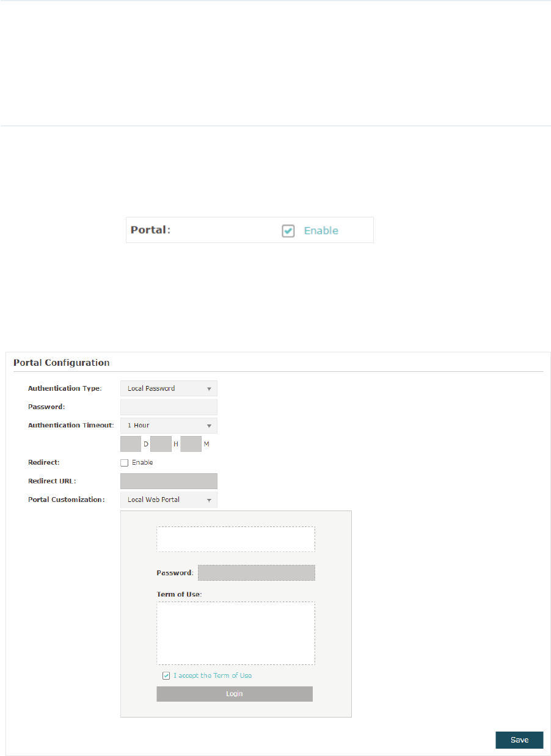
Task: Click the teal Enable label beside Portal
Action: point(321,231)
